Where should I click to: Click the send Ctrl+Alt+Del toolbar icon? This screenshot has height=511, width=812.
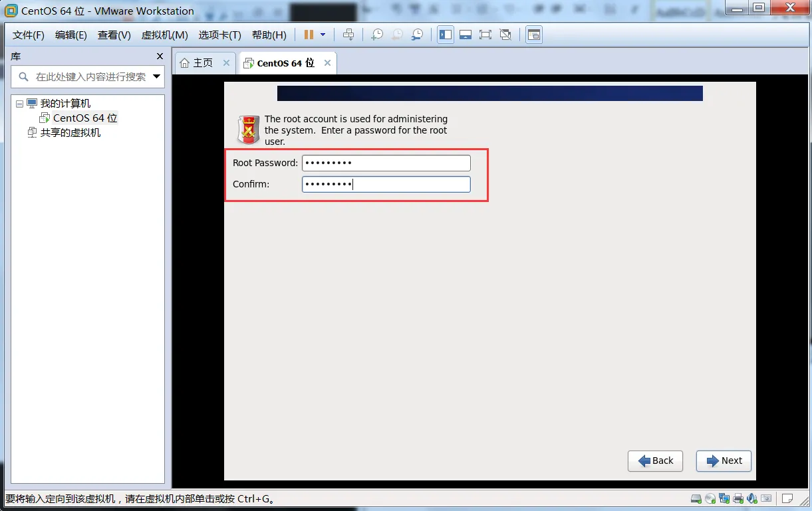point(348,35)
